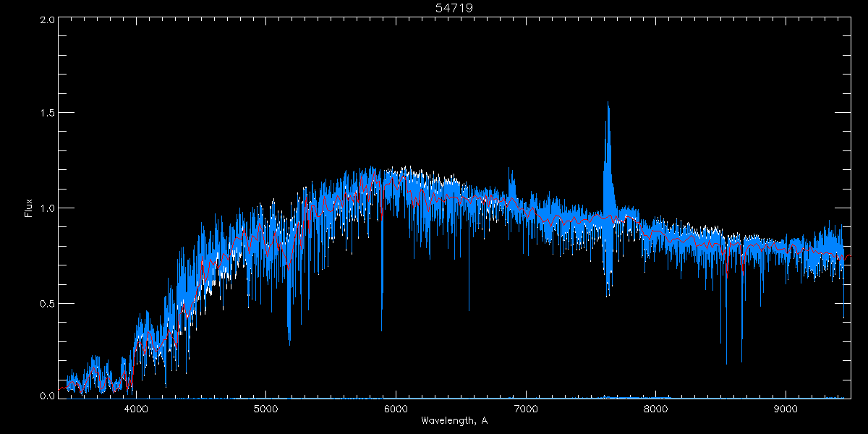Mark the deep absorption line bottom near 5900
The width and height of the screenshot is (868, 434).
tap(382, 329)
